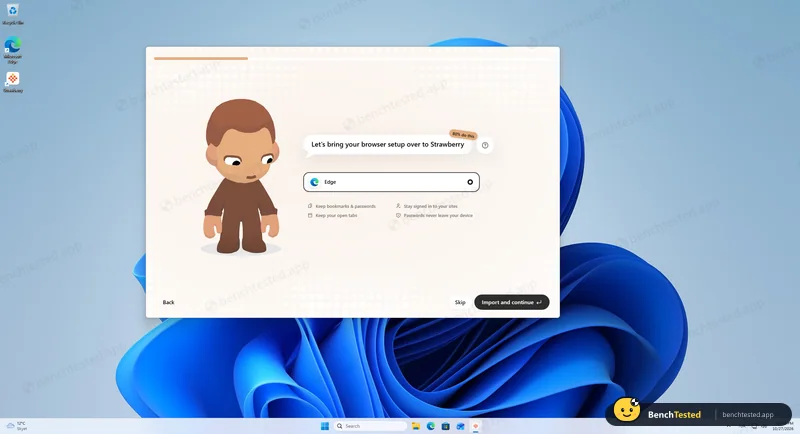
Task: Click the '80% do this' badge
Action: pos(463,135)
